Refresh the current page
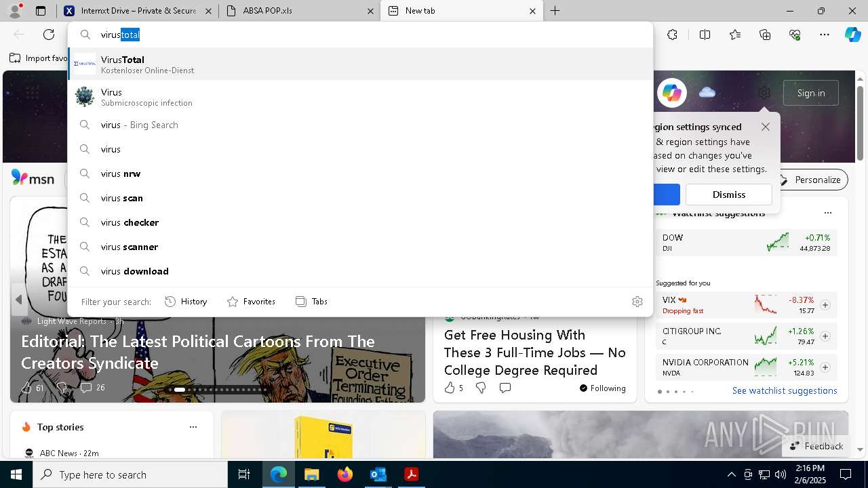Image resolution: width=868 pixels, height=488 pixels. click(49, 35)
